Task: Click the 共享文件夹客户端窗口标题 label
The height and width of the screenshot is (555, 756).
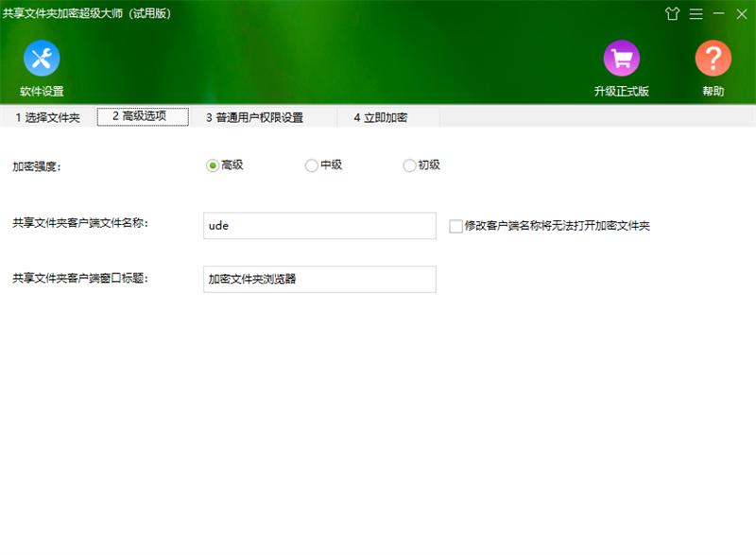Action: pos(80,278)
